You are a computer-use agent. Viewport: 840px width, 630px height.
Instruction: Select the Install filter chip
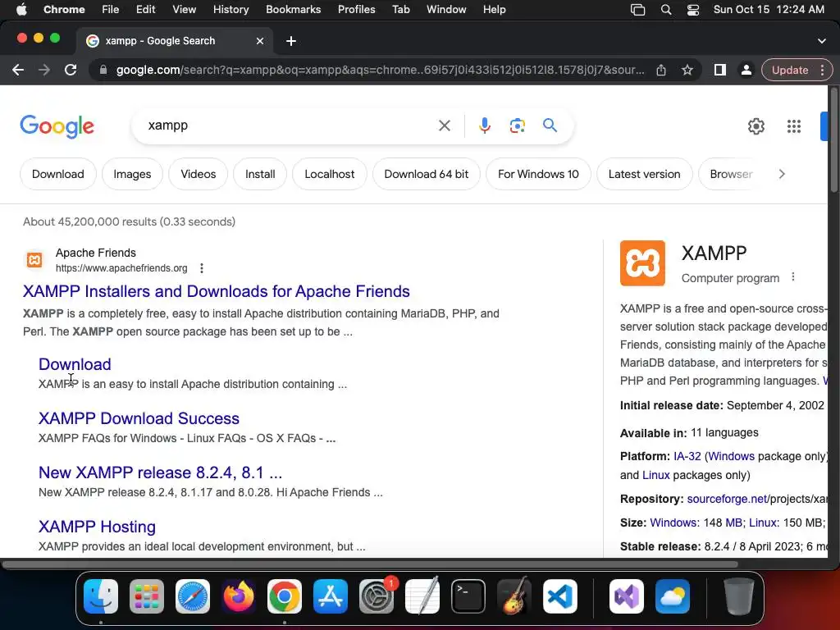coord(260,174)
